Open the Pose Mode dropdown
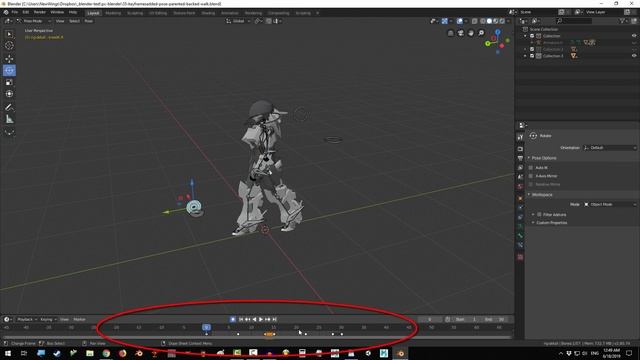Image resolution: width=640 pixels, height=360 pixels. tap(34, 21)
